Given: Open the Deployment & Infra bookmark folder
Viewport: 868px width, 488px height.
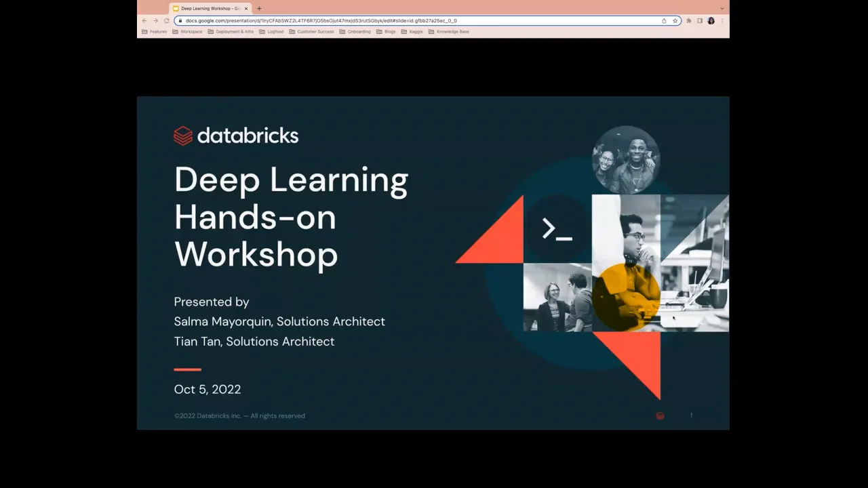Looking at the screenshot, I should 231,32.
